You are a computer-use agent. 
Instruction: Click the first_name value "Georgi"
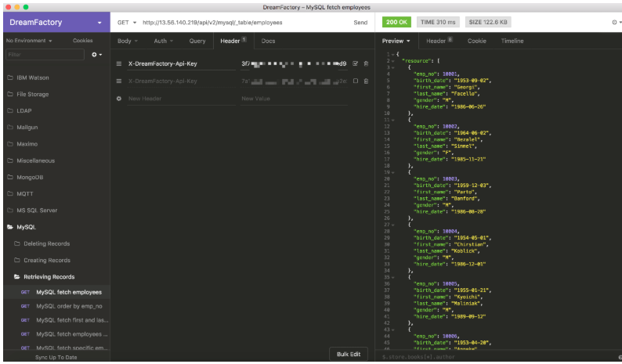pos(467,87)
